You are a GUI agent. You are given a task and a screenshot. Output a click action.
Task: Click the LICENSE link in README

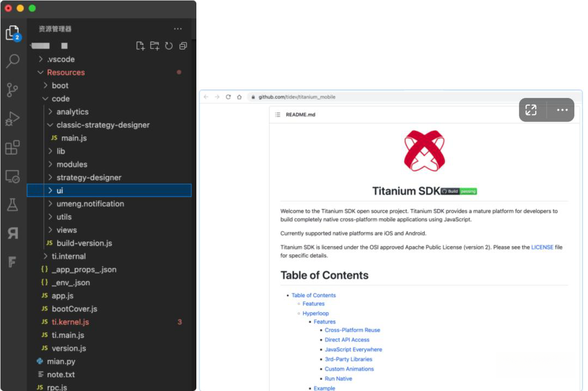pyautogui.click(x=542, y=247)
